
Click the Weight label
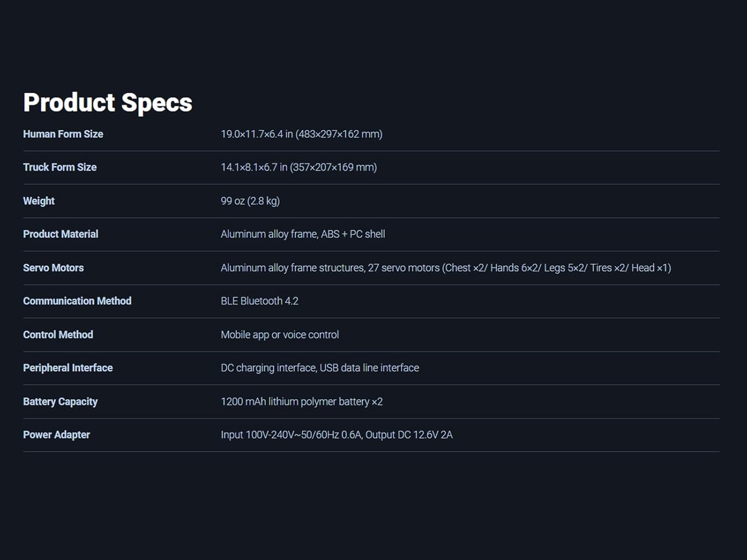[x=39, y=201]
